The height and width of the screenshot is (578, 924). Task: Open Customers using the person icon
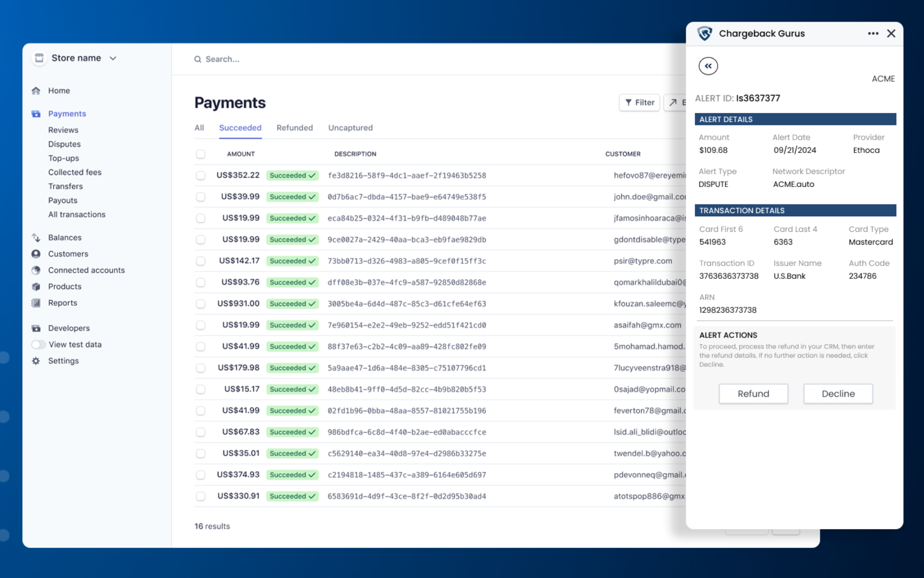tap(36, 254)
